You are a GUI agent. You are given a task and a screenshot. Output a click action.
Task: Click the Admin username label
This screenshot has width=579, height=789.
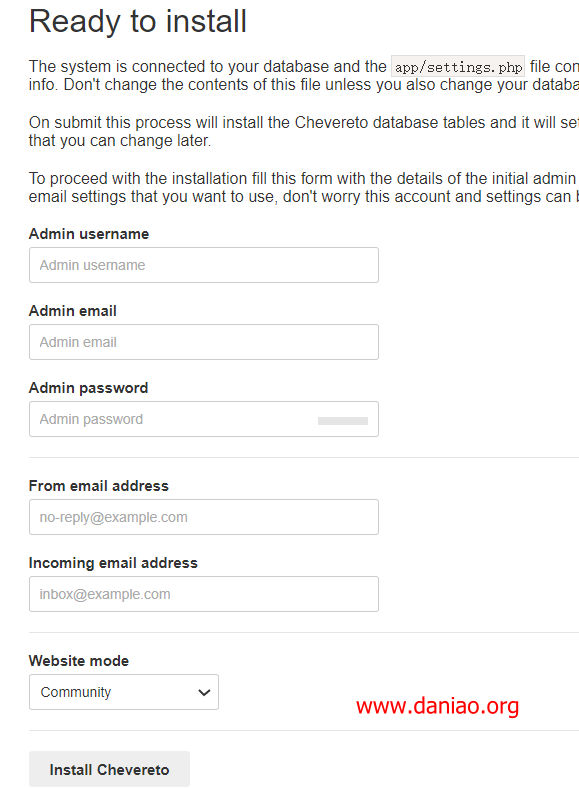[89, 234]
